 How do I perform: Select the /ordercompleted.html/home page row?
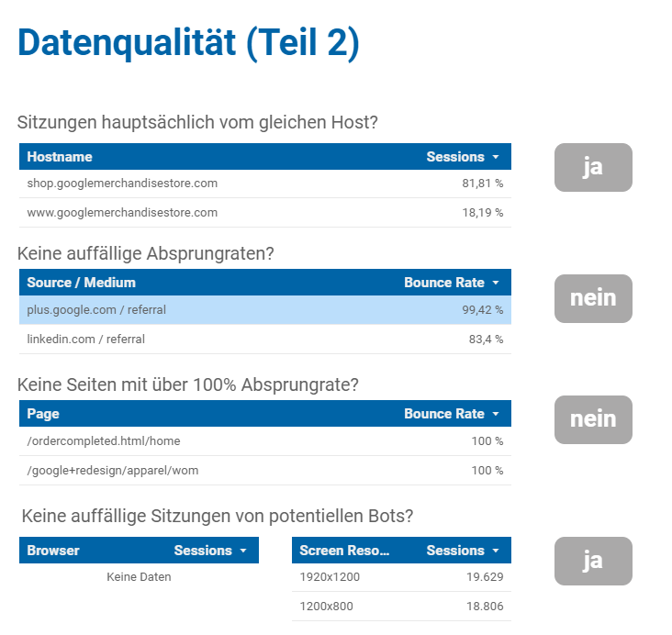coord(265,441)
